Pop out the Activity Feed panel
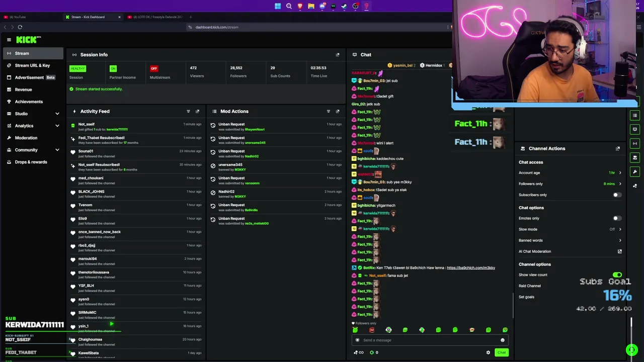644x362 pixels. (x=197, y=112)
